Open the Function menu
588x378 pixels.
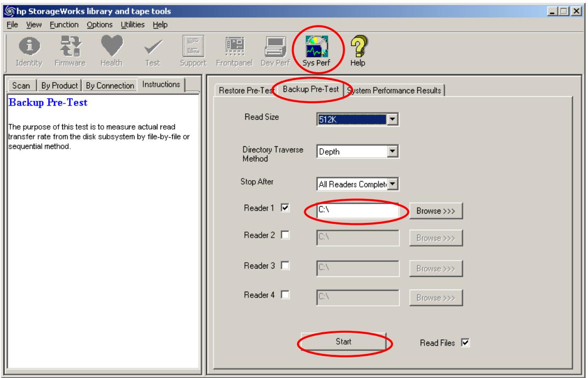point(64,25)
